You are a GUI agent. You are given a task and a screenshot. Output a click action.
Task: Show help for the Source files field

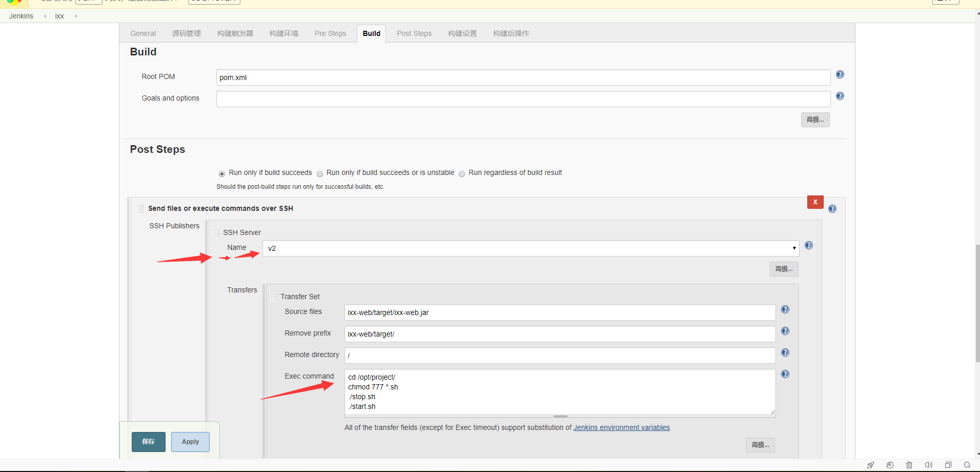click(785, 310)
